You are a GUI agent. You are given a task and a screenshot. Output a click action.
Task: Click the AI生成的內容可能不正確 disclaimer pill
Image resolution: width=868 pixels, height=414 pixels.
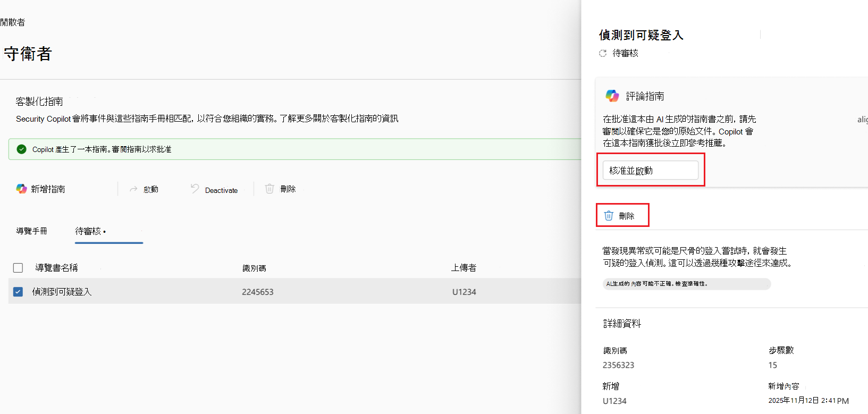click(x=687, y=284)
